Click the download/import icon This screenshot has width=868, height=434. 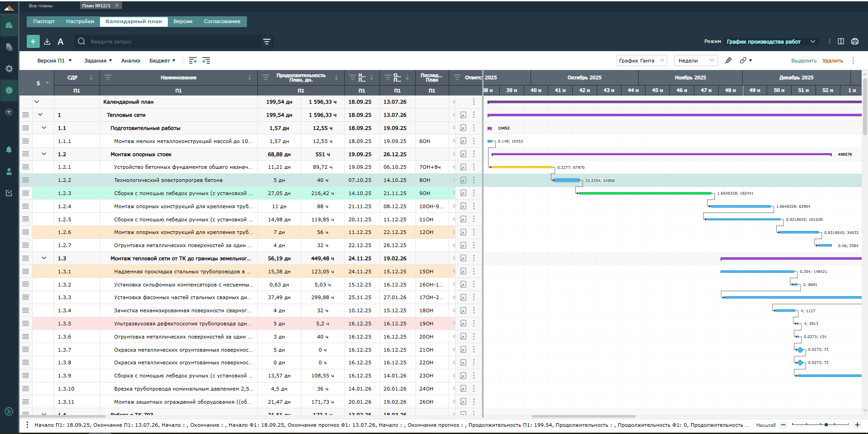click(x=47, y=42)
